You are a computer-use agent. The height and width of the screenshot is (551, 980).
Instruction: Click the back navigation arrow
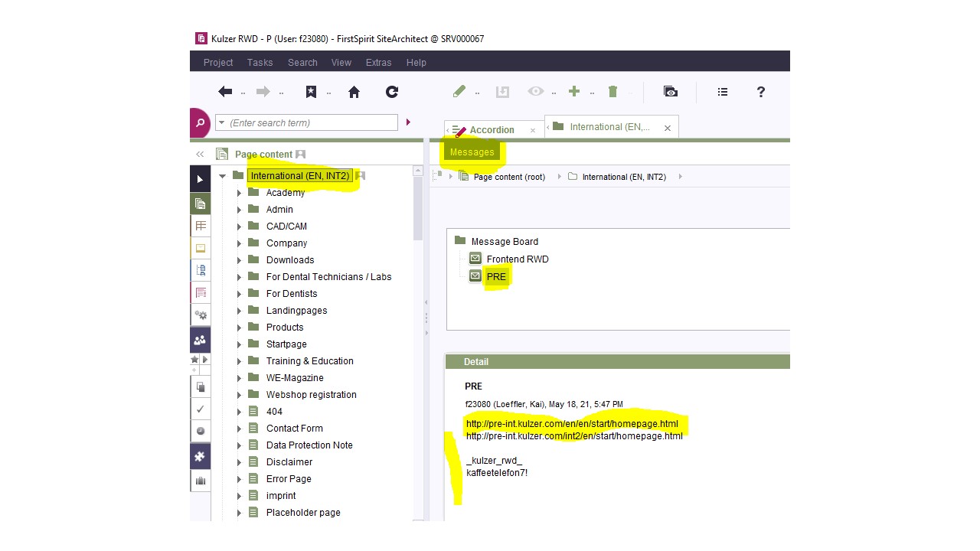(x=225, y=92)
